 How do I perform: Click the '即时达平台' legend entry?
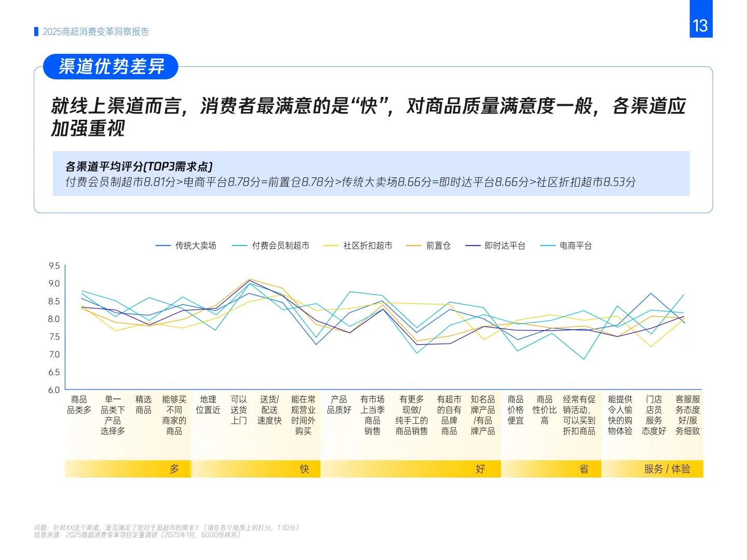495,246
